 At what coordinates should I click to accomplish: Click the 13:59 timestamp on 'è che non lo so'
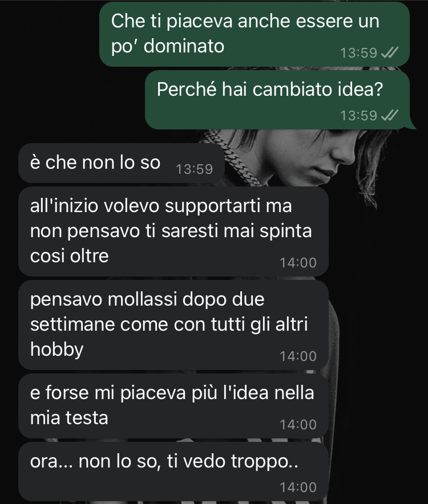(195, 169)
